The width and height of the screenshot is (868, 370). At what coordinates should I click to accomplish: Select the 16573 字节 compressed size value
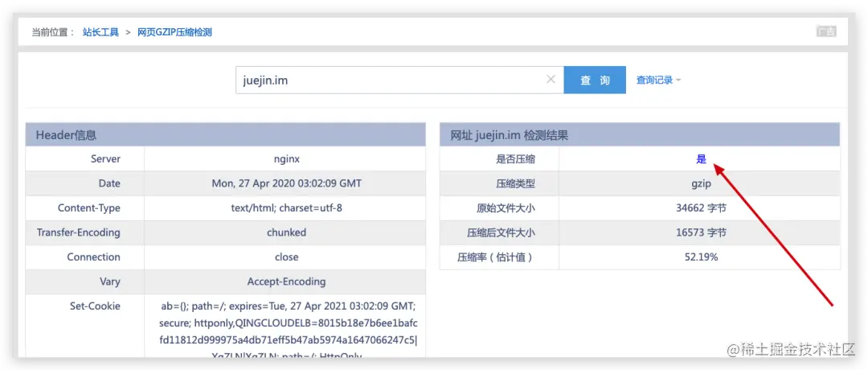[701, 232]
